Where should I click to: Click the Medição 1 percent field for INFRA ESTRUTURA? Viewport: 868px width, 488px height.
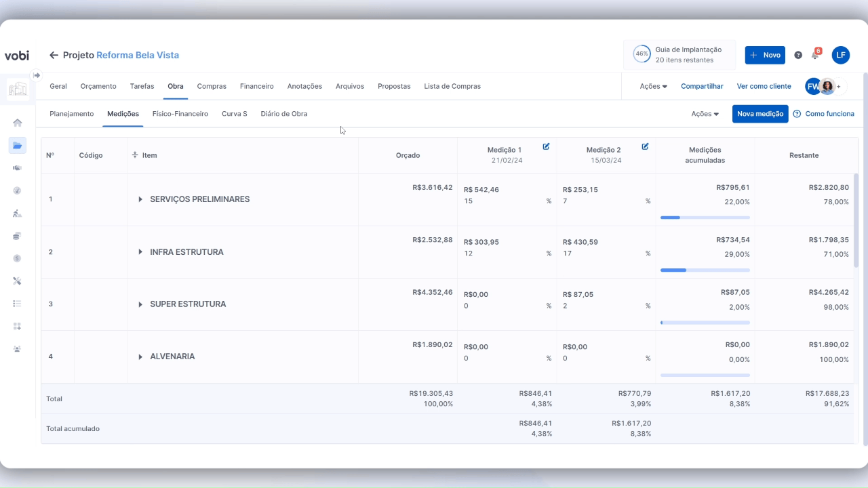pyautogui.click(x=502, y=253)
